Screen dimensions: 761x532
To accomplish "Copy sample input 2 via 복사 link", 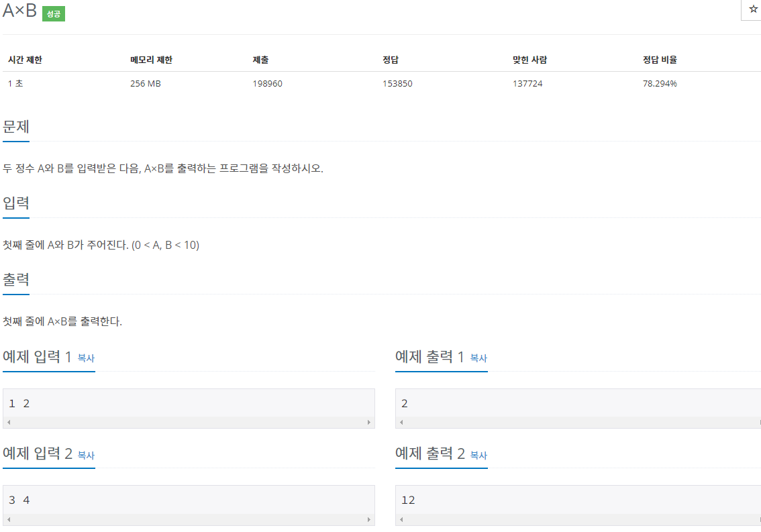I will pos(86,456).
